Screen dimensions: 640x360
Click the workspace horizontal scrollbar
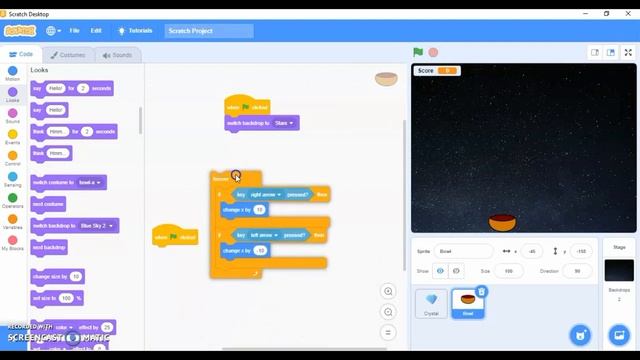304,349
